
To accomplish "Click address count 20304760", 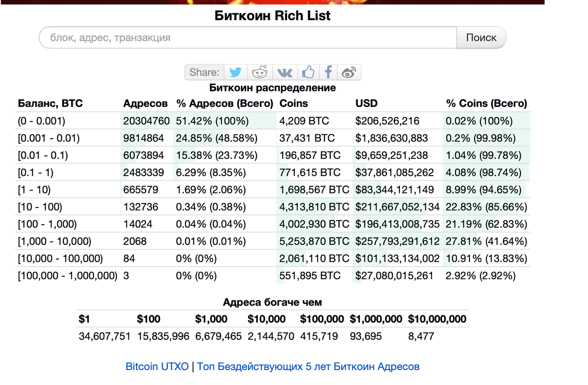I will coord(147,121).
